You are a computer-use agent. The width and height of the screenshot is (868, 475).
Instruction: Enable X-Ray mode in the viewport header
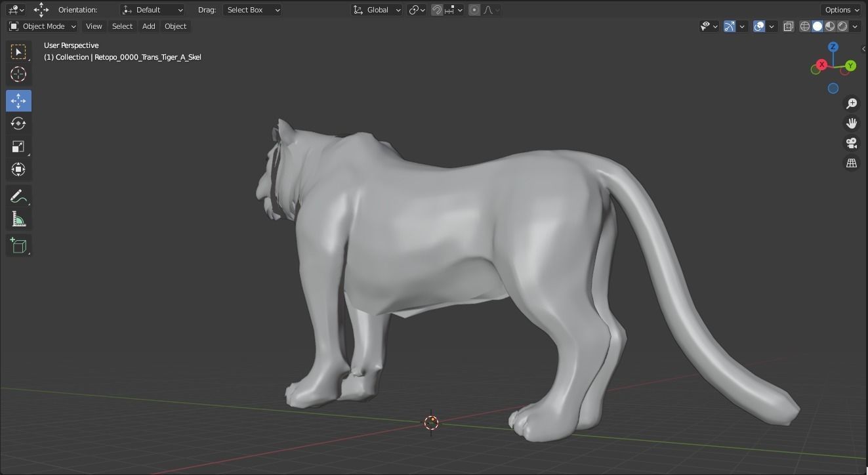pyautogui.click(x=788, y=26)
